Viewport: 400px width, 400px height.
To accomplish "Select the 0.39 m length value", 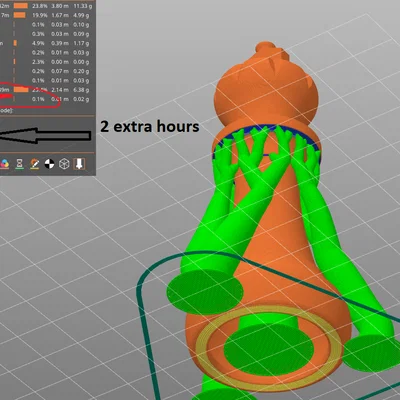I will coord(60,43).
